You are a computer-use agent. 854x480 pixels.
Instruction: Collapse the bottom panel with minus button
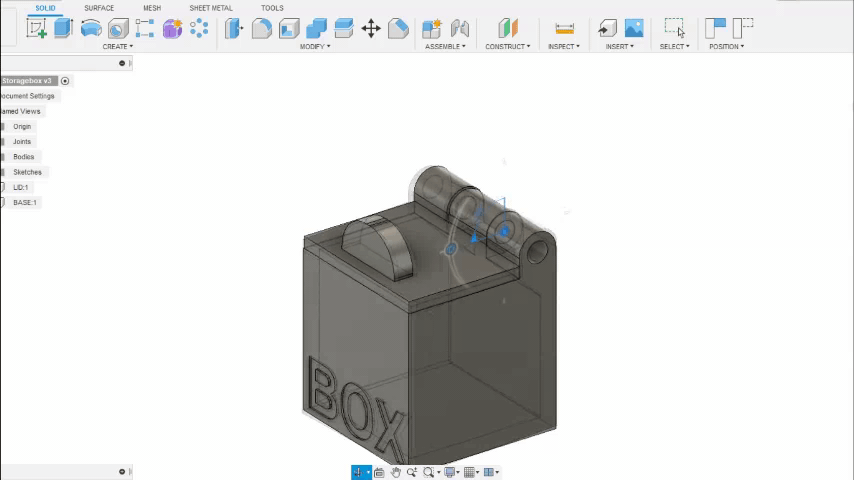click(122, 472)
